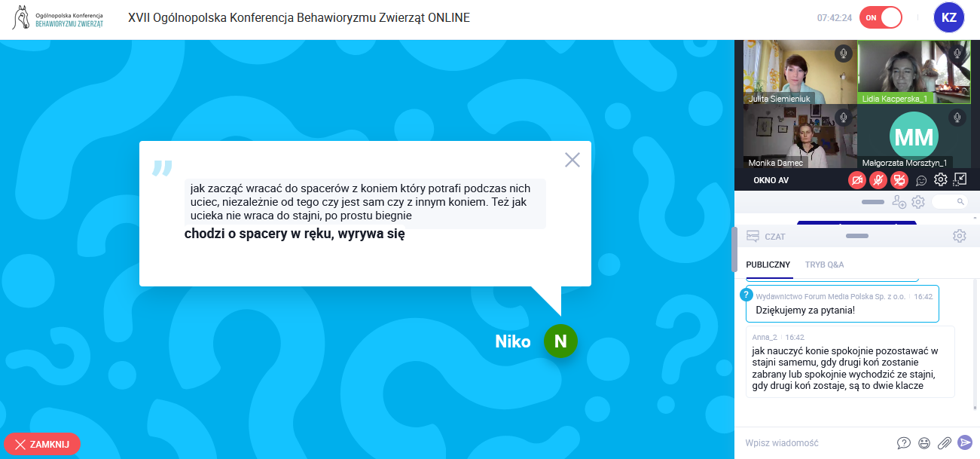Click the Niko avatar circle

tap(560, 341)
